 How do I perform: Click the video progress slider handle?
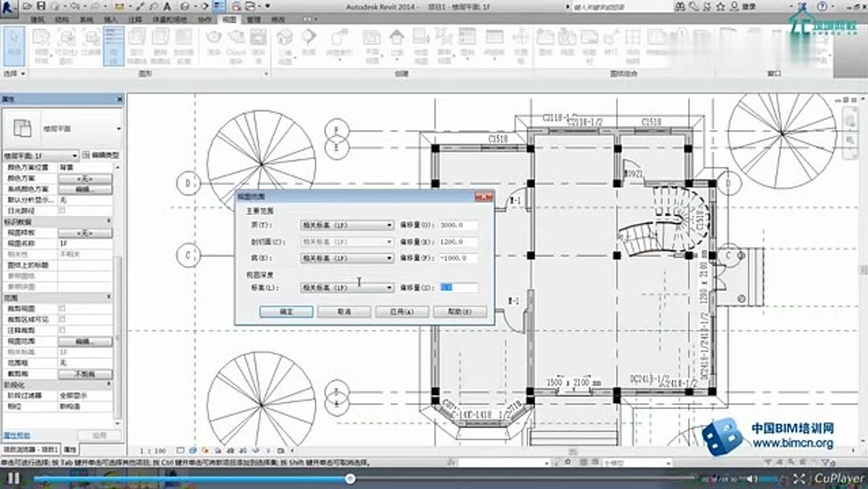(350, 479)
